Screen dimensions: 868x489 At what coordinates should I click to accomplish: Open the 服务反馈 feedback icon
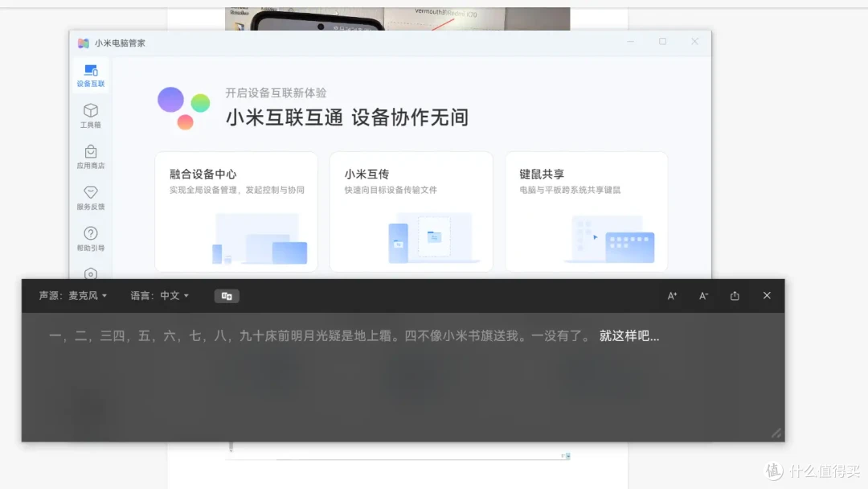point(90,198)
